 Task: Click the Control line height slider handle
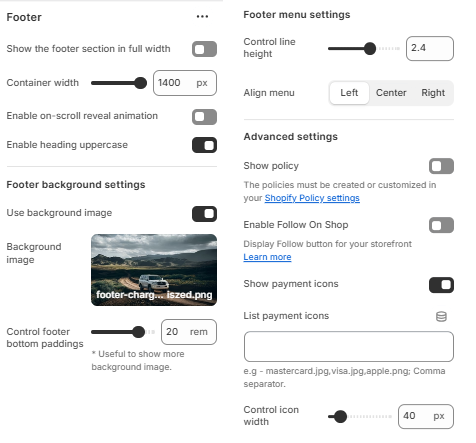pos(370,49)
